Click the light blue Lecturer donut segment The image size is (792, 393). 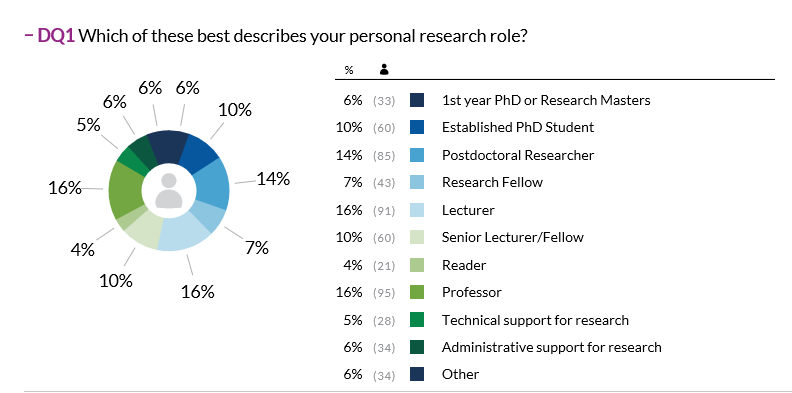point(183,234)
